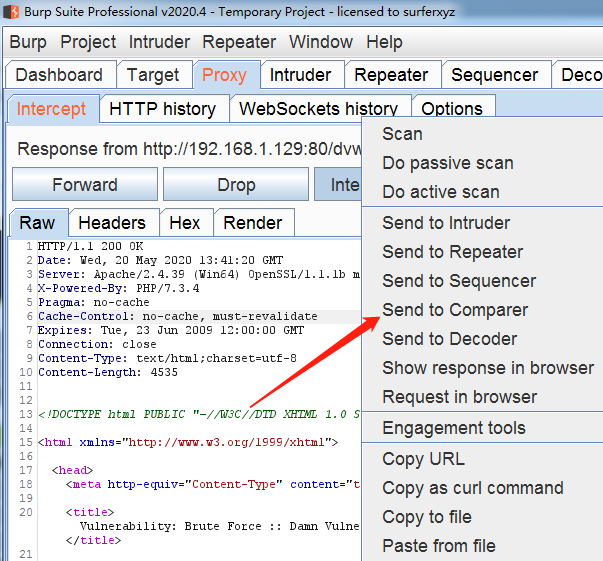603x561 pixels.
Task: Click the closing title tag line
Action: (93, 540)
